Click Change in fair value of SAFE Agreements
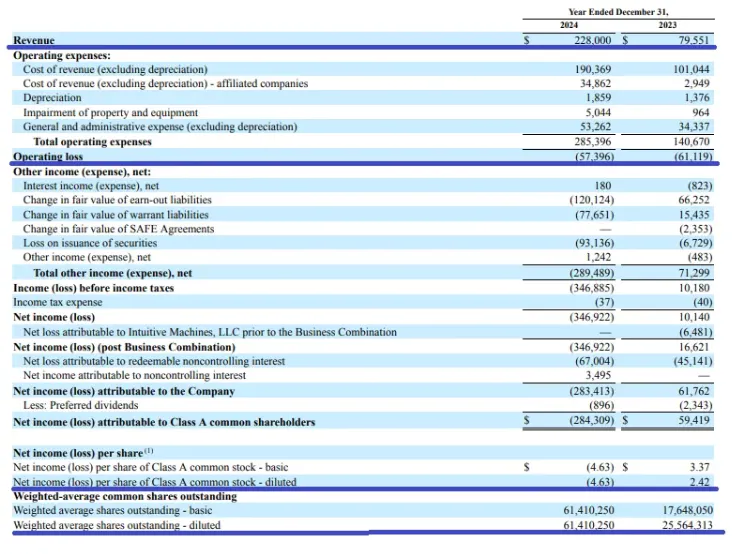733x554 pixels. [x=118, y=229]
